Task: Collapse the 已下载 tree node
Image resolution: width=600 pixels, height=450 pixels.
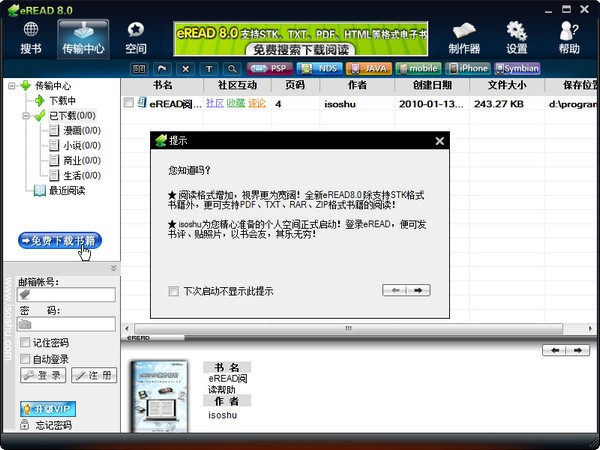Action: coord(26,116)
